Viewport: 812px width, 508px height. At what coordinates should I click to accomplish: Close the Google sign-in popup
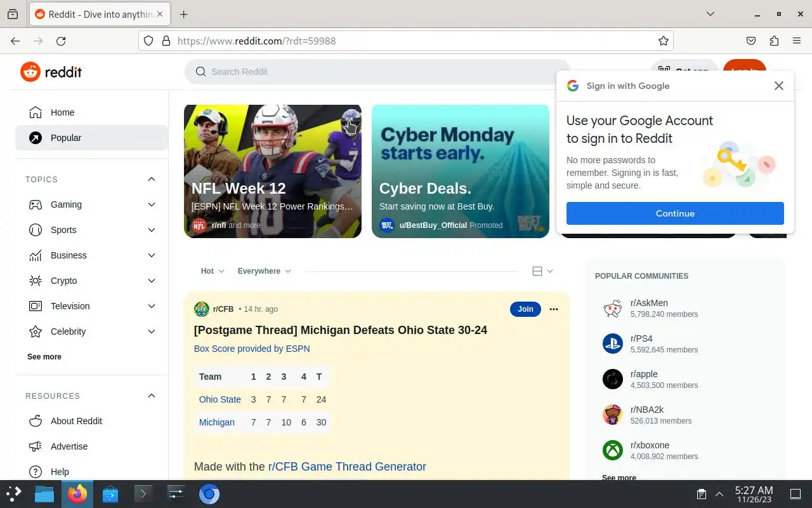pyautogui.click(x=779, y=86)
